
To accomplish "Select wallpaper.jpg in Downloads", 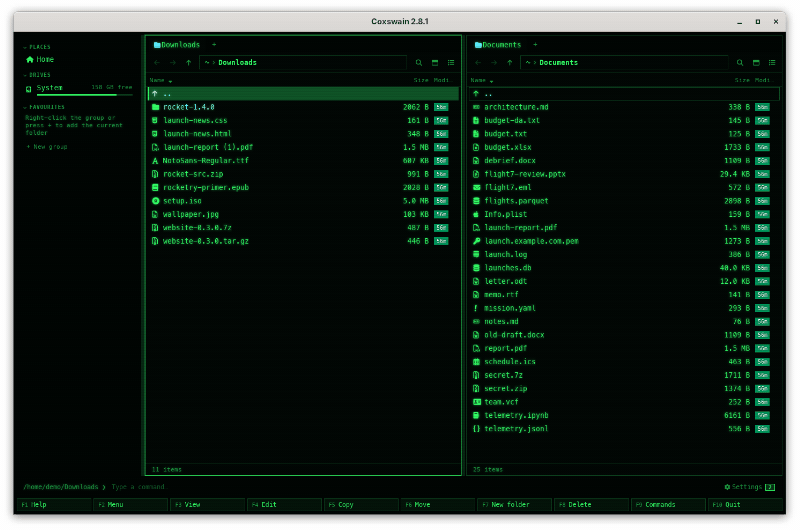I will (303, 214).
